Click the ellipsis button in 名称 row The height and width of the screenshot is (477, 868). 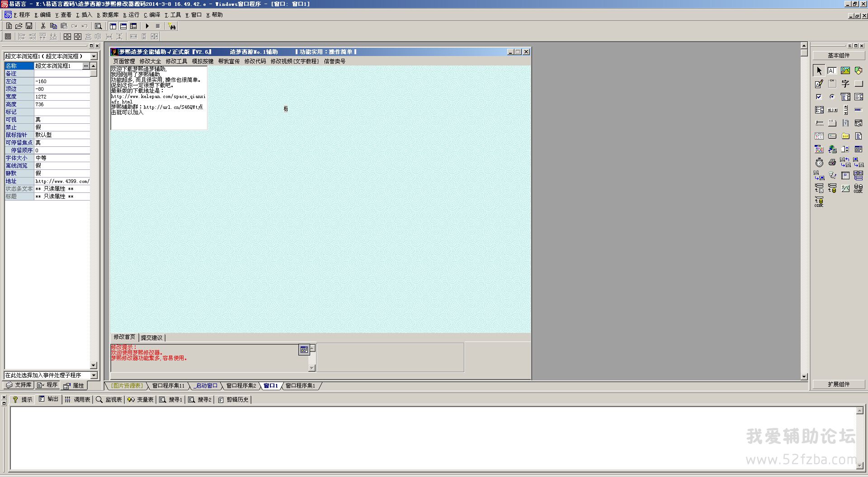click(86, 66)
